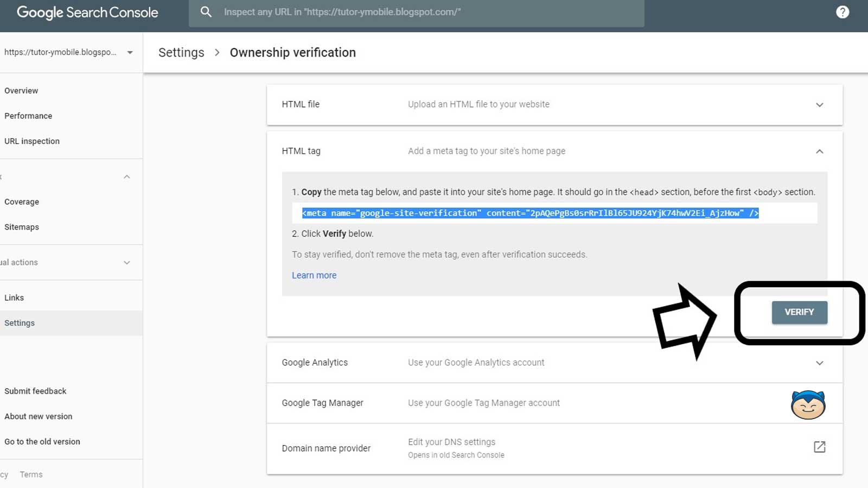Click the Google Tag Manager row
The height and width of the screenshot is (488, 868).
[x=554, y=403]
